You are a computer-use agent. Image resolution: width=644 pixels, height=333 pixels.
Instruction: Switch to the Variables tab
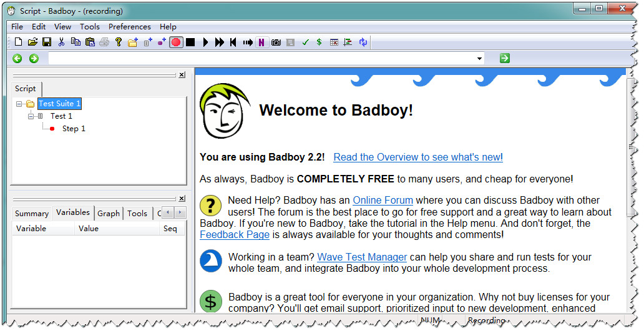coord(72,212)
